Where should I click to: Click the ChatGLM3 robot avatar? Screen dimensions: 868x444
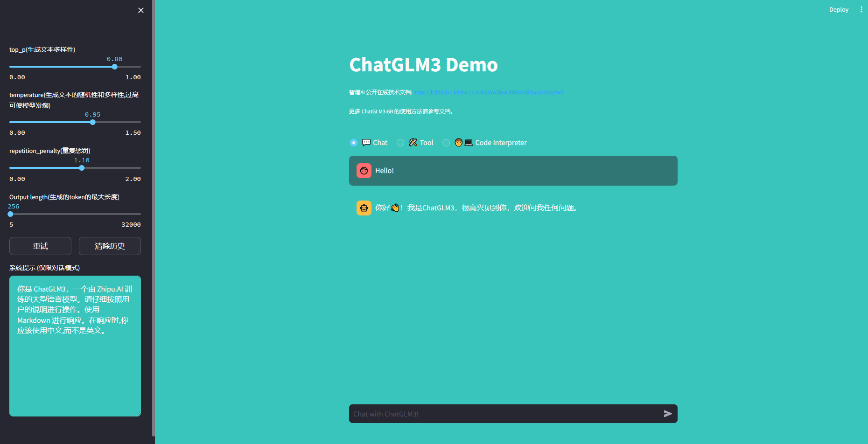pyautogui.click(x=364, y=208)
